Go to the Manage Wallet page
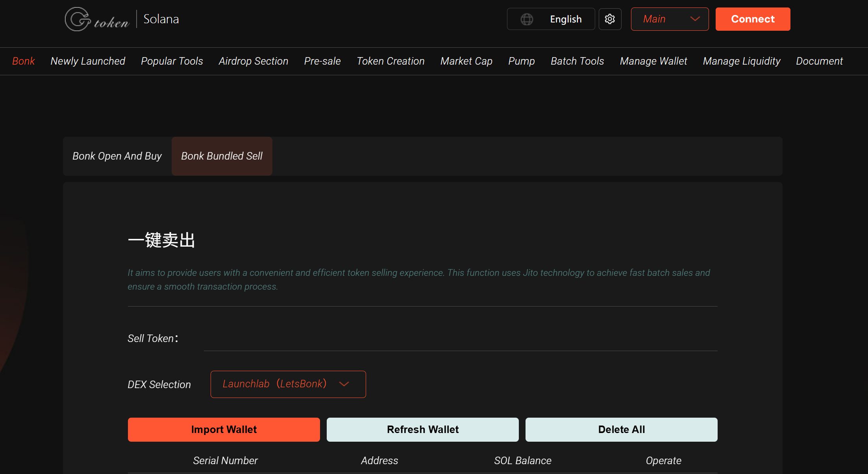This screenshot has height=474, width=868. (x=653, y=61)
